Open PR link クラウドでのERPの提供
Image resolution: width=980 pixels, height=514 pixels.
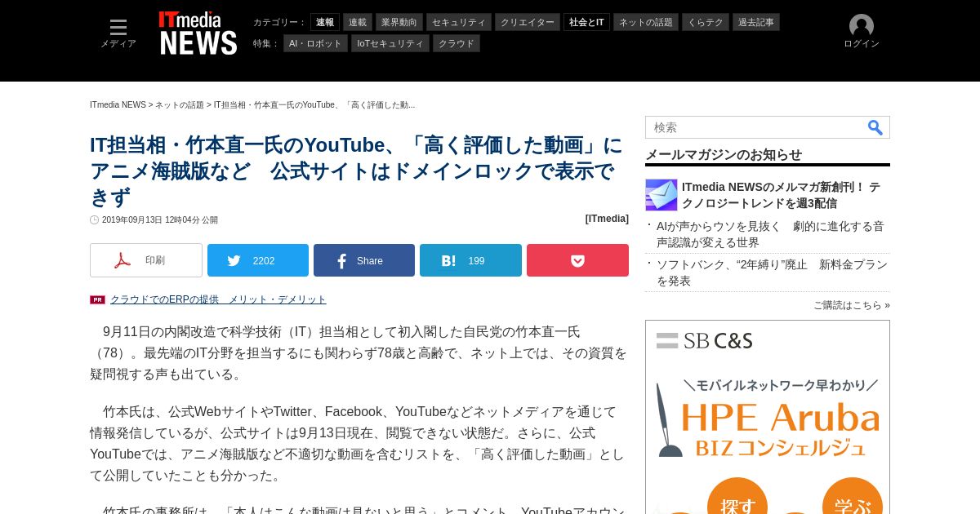point(218,299)
